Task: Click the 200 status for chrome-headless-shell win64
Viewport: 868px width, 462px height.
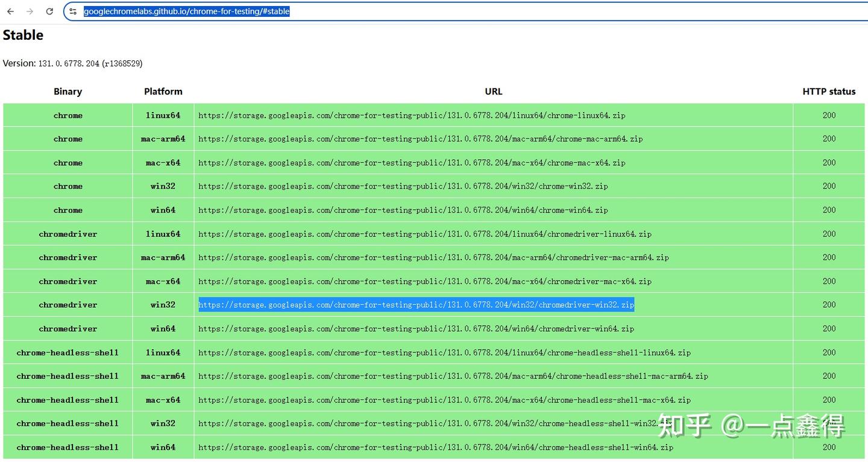Action: click(829, 448)
